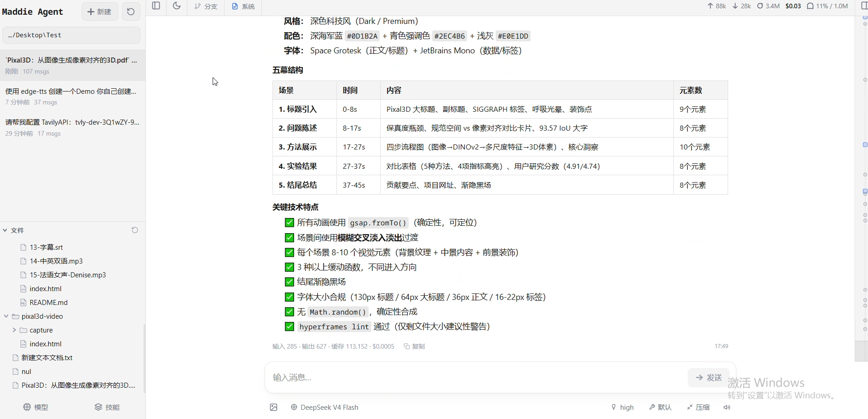Copy the message with 复制

[414, 346]
